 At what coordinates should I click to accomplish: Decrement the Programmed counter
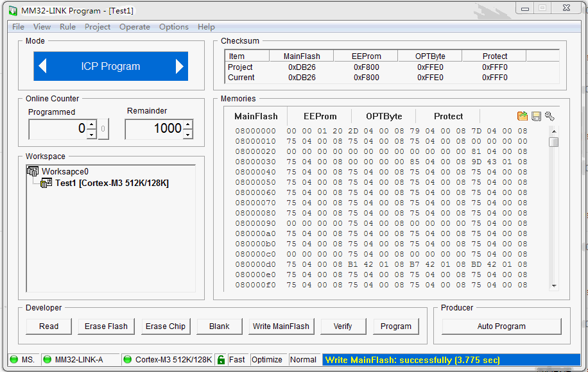click(x=92, y=134)
